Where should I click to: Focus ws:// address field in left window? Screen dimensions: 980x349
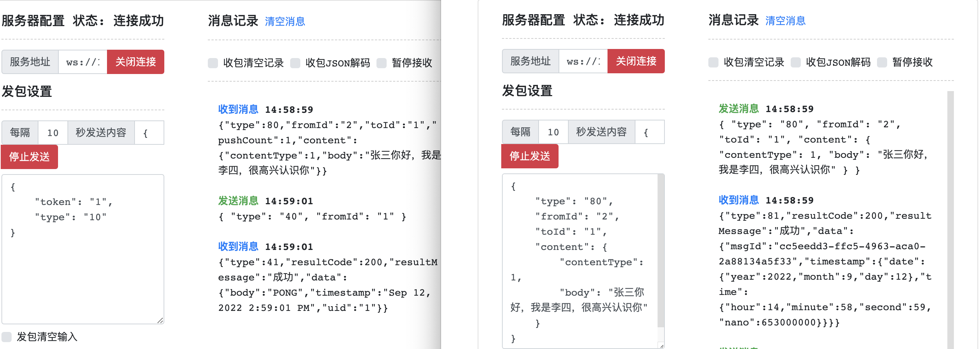click(x=83, y=62)
